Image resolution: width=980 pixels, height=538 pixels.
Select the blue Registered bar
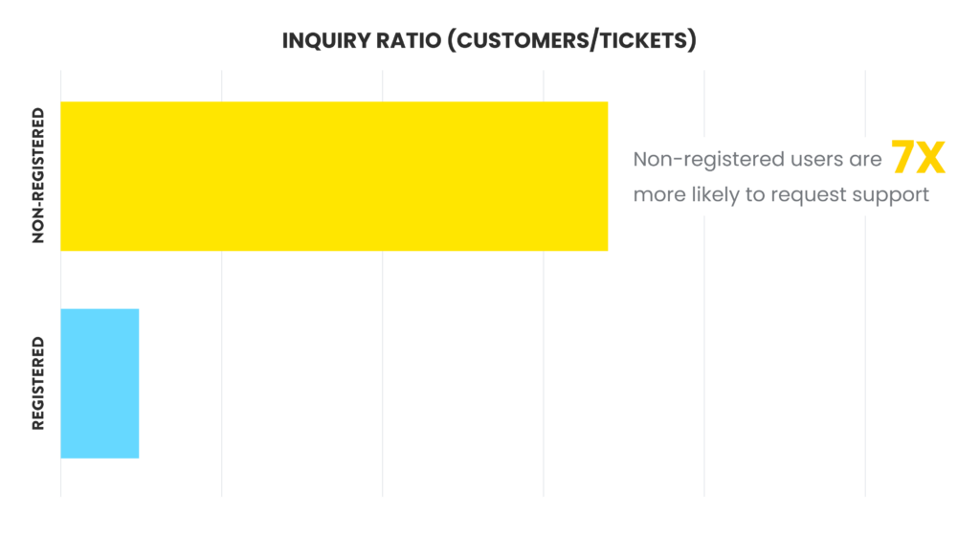pos(100,384)
